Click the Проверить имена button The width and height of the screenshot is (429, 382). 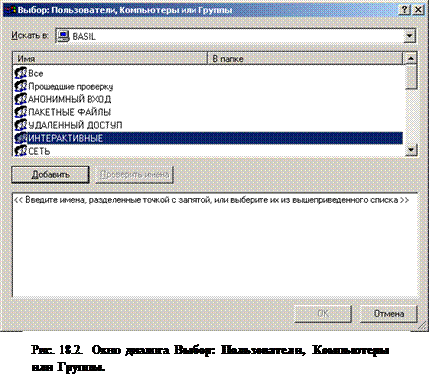tap(134, 174)
